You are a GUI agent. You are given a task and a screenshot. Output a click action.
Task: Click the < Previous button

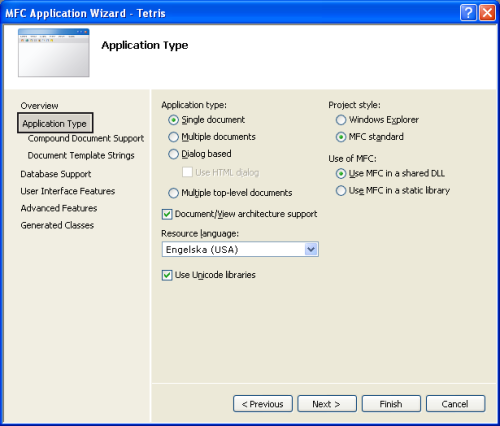[x=263, y=404]
